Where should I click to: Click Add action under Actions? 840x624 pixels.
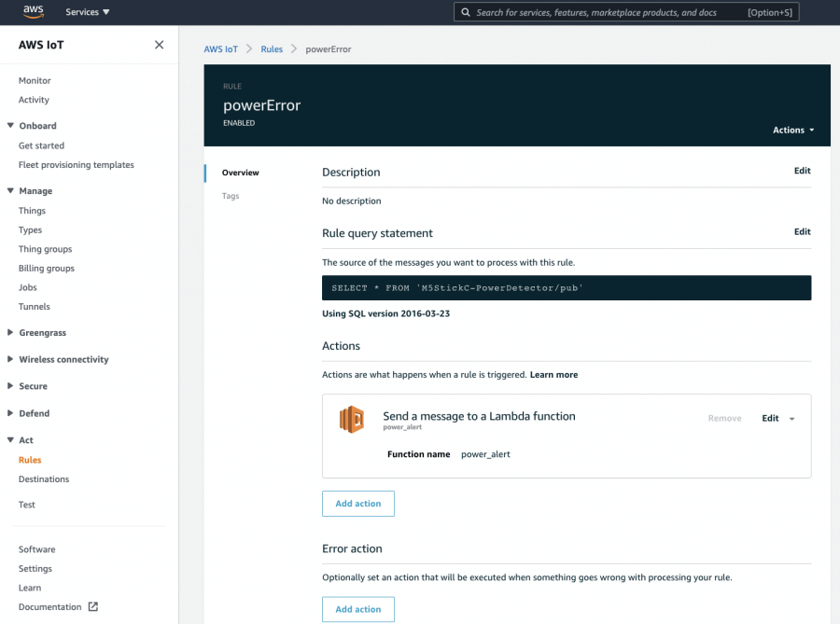click(x=358, y=504)
